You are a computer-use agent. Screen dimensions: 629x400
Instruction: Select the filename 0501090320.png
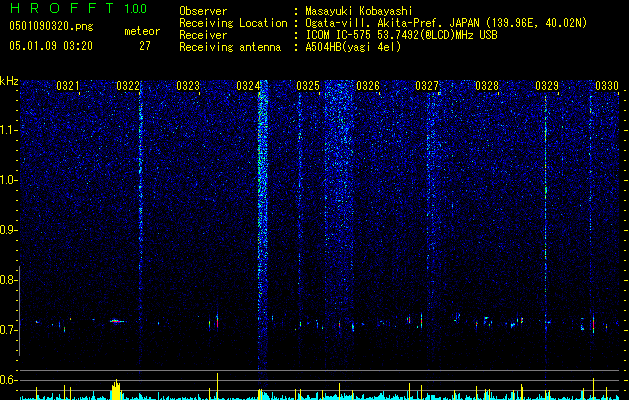(x=51, y=27)
